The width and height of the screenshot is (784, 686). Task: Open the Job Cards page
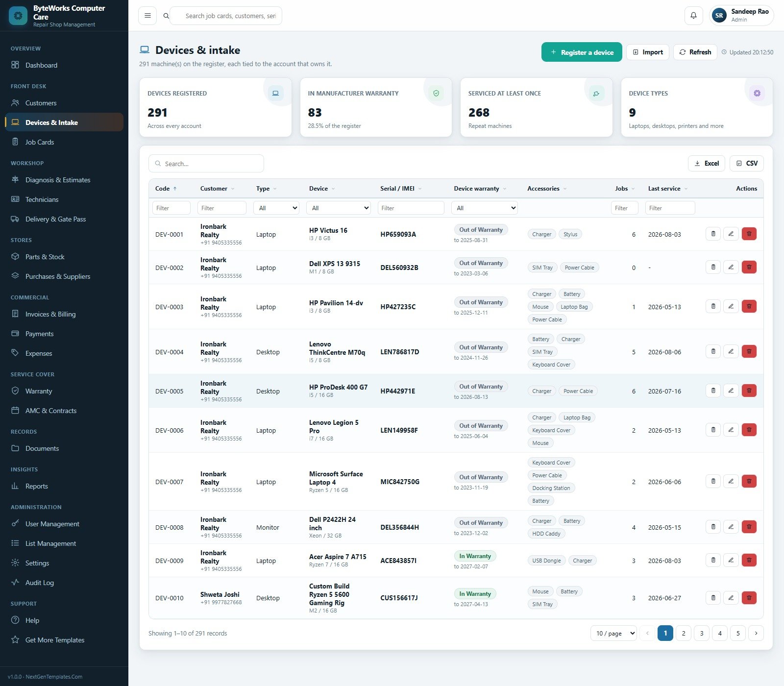click(64, 142)
